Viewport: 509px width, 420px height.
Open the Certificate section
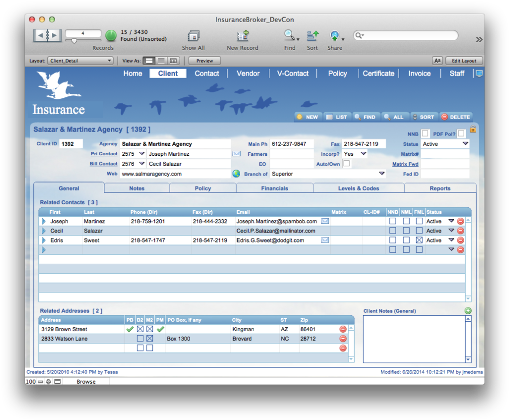click(x=378, y=74)
